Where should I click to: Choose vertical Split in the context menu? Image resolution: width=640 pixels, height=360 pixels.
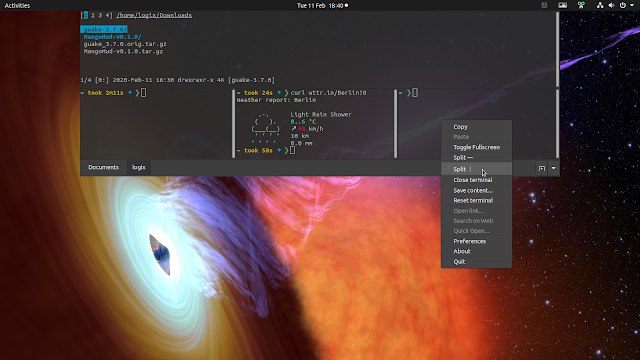[476, 169]
